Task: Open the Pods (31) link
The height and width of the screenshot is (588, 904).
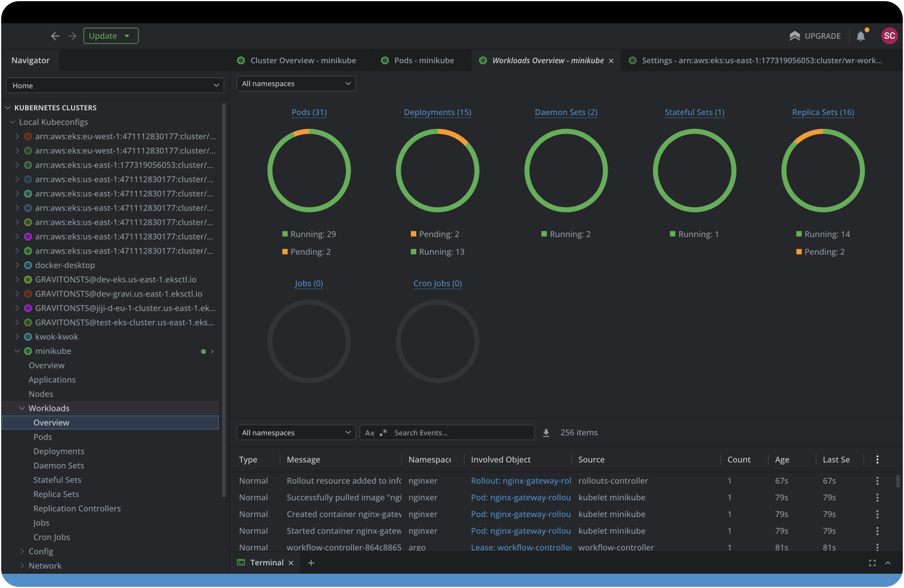Action: [x=309, y=112]
